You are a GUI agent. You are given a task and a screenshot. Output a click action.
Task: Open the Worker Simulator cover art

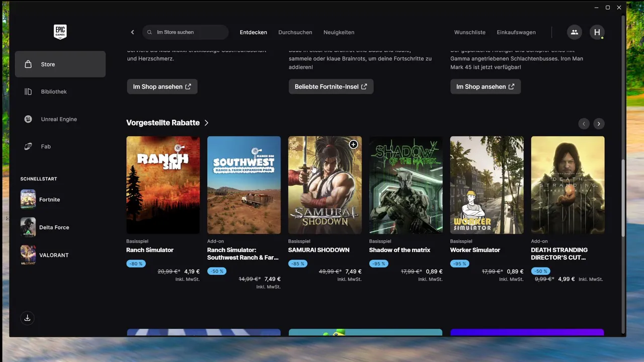point(487,185)
